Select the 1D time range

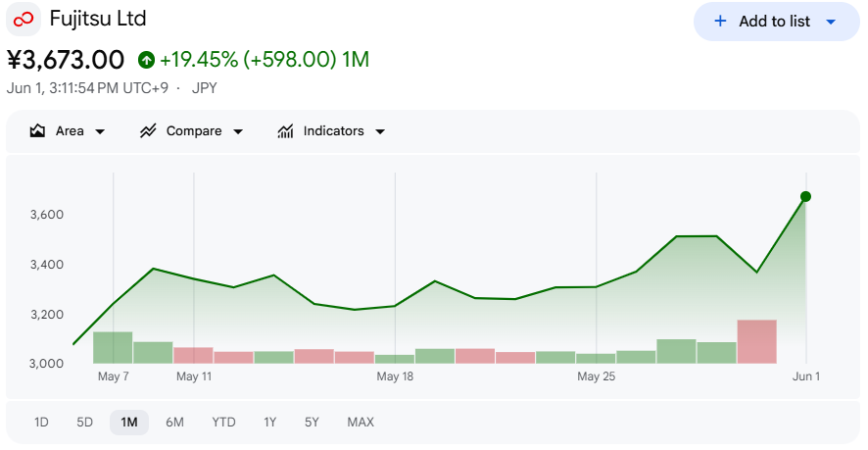coord(41,423)
